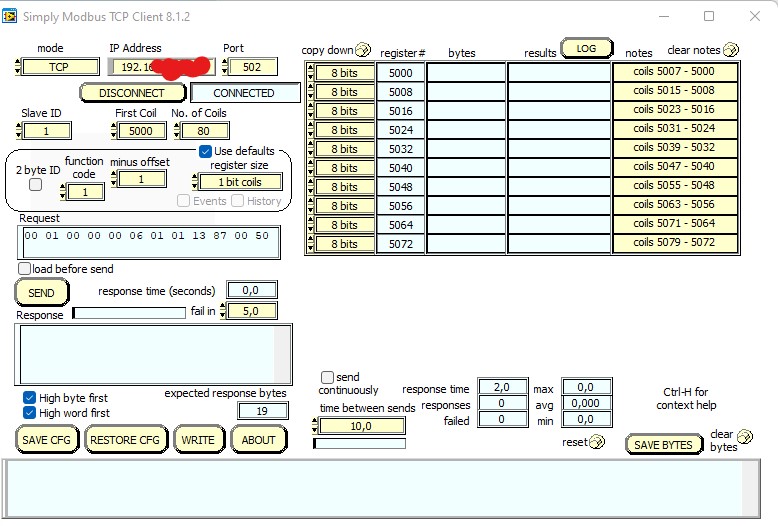778x526 pixels.
Task: Open the mode TCP selector
Action: click(60, 67)
